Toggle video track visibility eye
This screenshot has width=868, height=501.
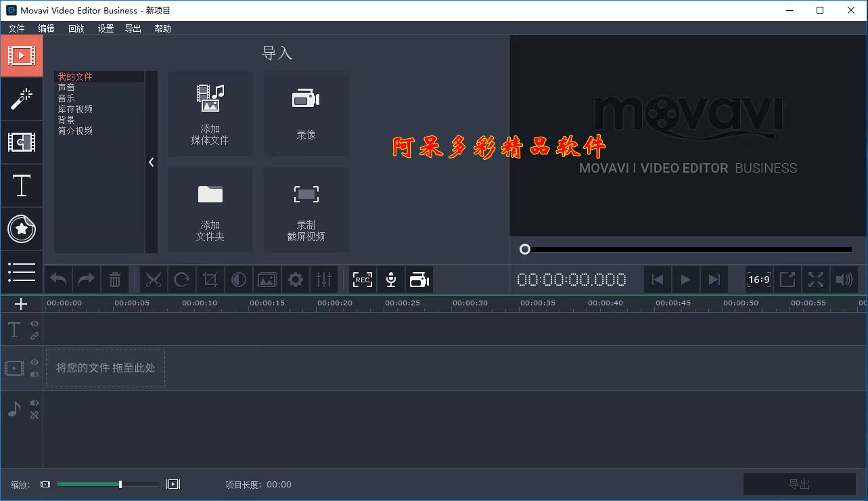(x=35, y=363)
